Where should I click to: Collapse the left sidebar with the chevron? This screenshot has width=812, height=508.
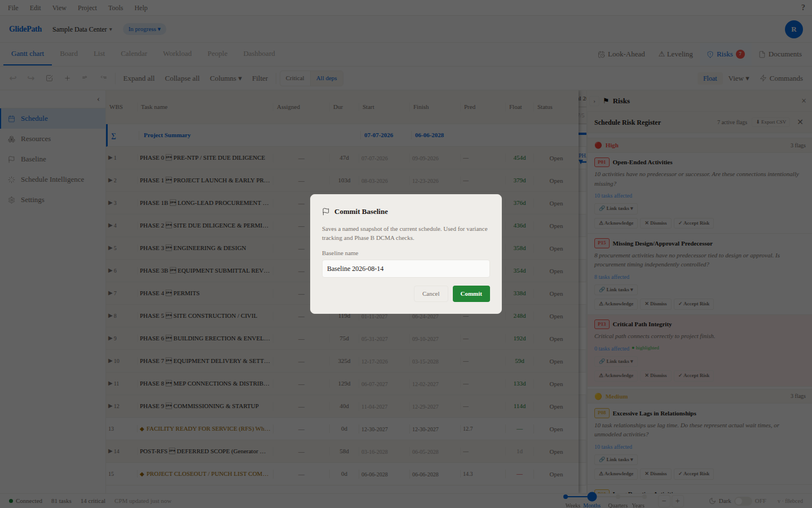click(98, 99)
